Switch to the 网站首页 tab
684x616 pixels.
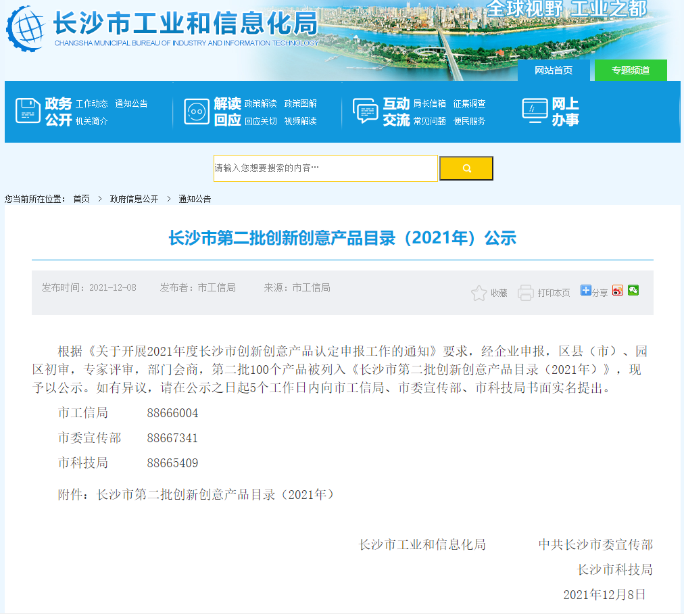point(554,70)
